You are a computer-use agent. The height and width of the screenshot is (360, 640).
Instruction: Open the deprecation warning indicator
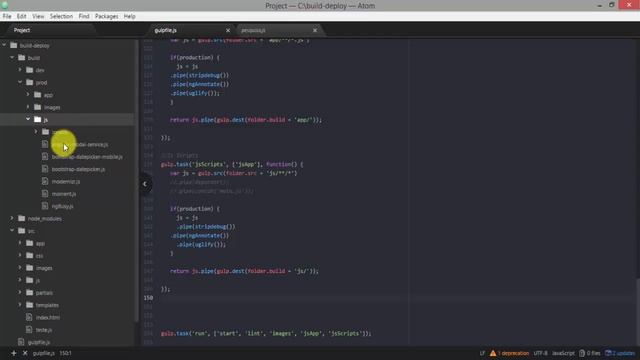tap(509, 353)
